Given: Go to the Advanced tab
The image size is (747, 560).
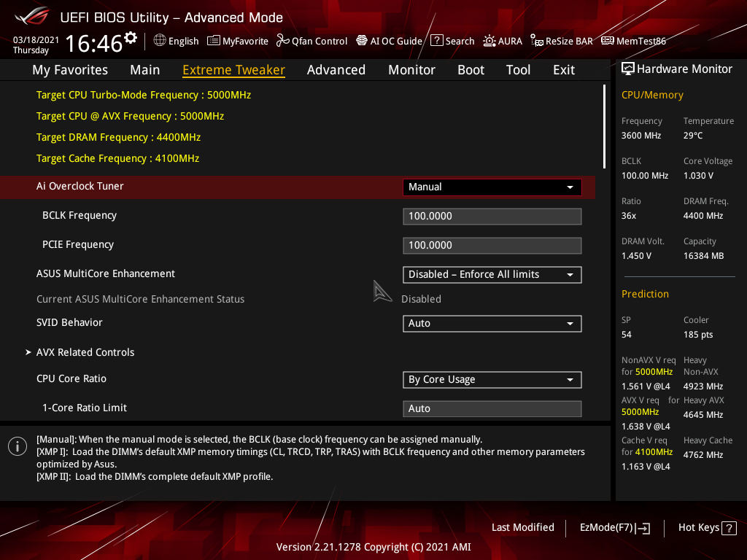Looking at the screenshot, I should [336, 70].
